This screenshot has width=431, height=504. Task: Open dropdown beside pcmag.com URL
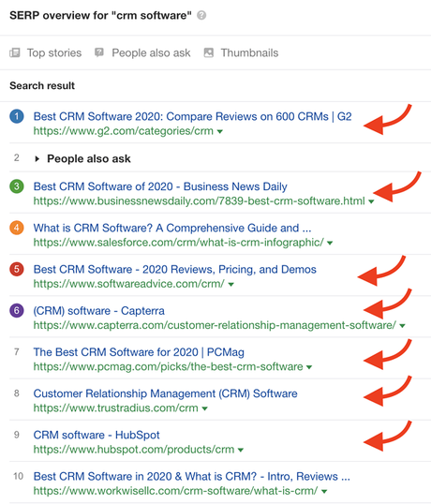coord(309,367)
